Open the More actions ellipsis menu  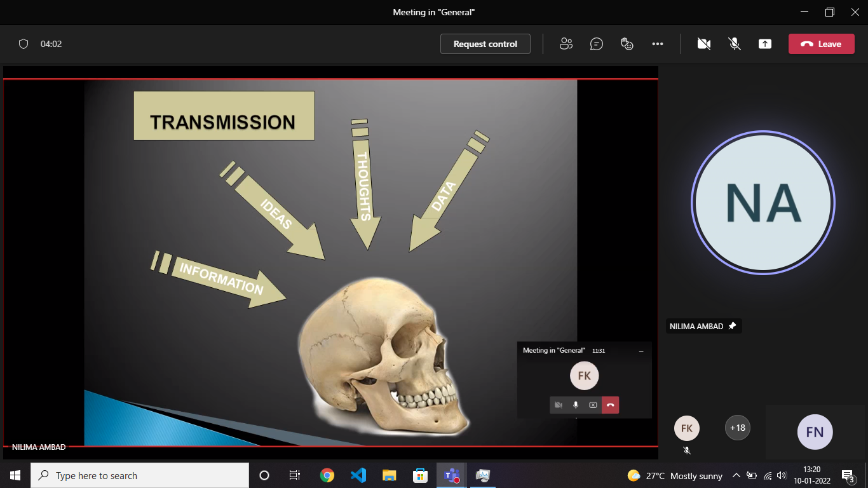point(658,44)
